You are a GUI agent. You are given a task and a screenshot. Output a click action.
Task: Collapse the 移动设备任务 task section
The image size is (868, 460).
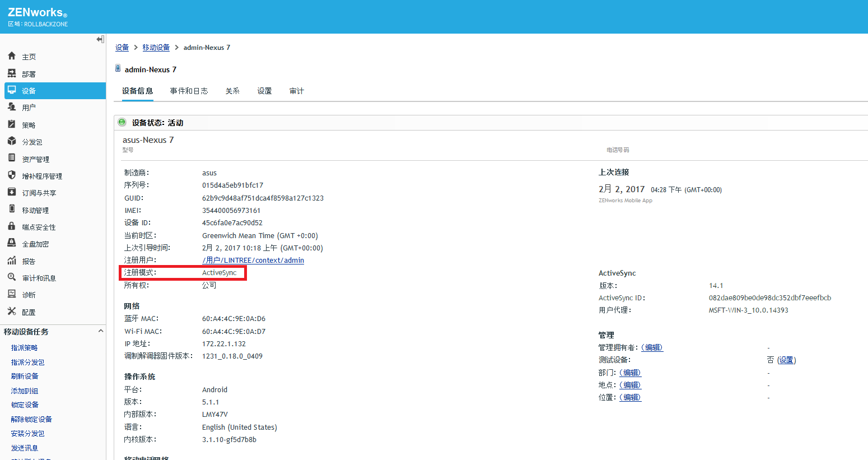point(101,331)
